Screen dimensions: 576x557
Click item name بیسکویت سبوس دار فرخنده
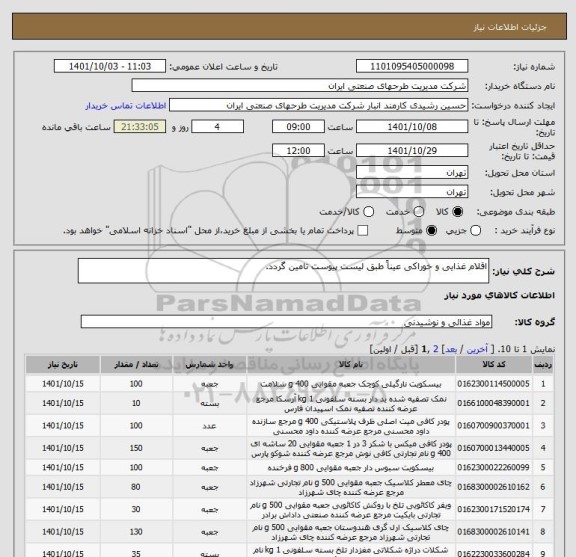click(x=351, y=468)
